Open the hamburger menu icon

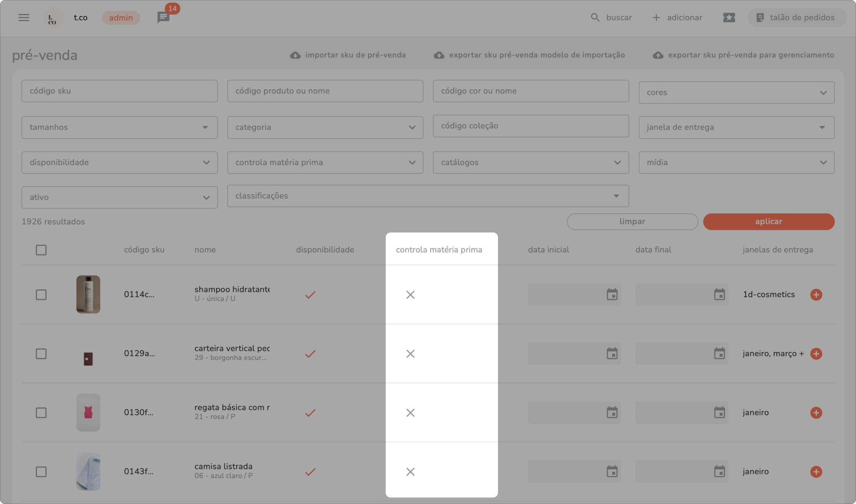(x=24, y=17)
